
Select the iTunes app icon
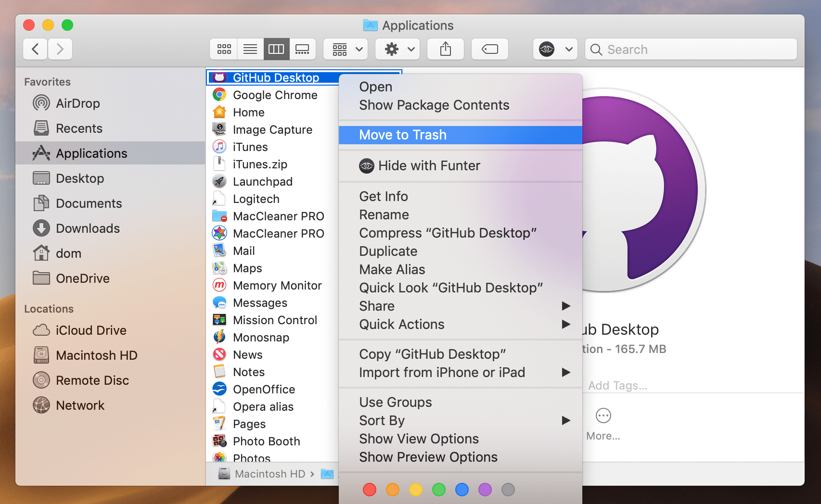pyautogui.click(x=219, y=147)
